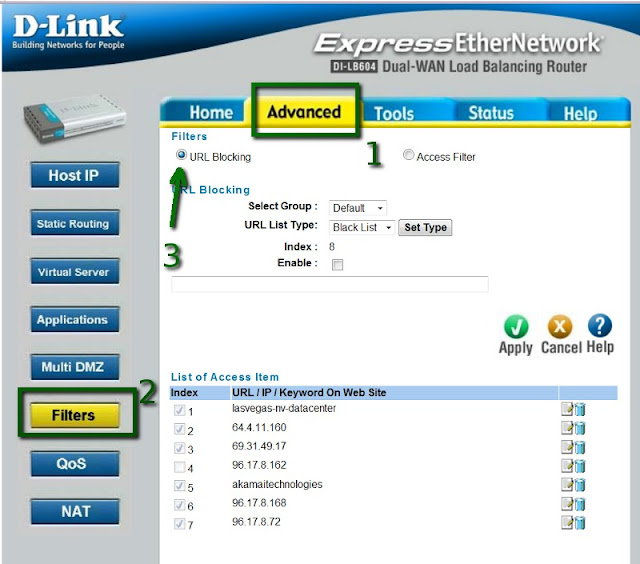Viewport: 640px width, 564px height.
Task: Click the green Apply checkmark icon
Action: [516, 326]
